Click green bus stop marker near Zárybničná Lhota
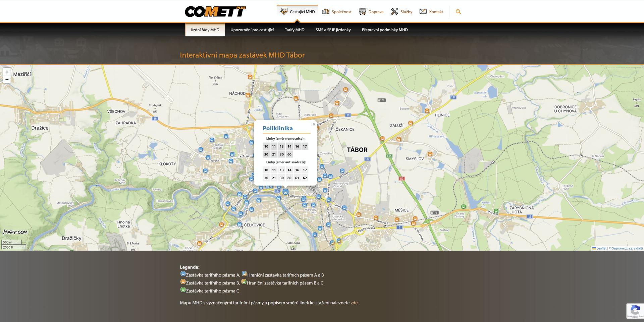This screenshot has width=644, height=322. click(496, 211)
